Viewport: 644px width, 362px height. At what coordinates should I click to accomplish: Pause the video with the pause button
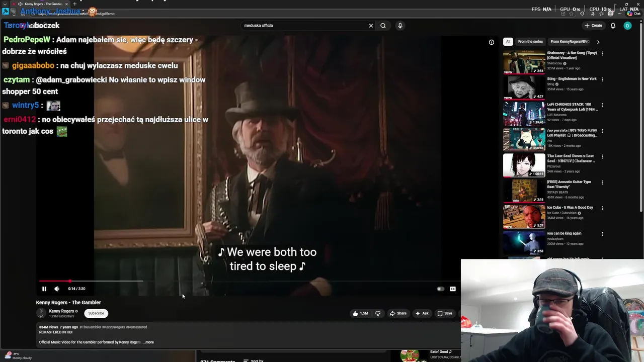[x=44, y=289]
